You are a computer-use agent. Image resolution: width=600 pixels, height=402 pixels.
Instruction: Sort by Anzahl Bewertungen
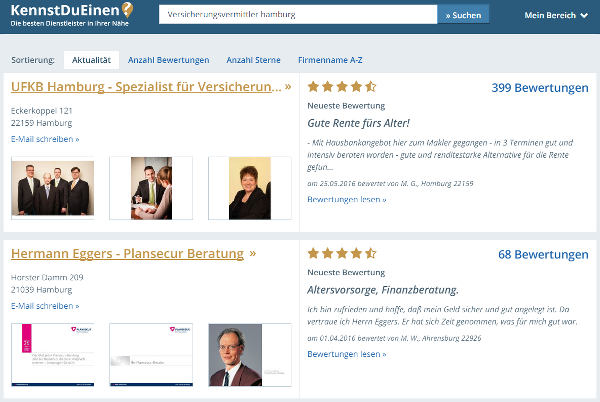click(168, 60)
